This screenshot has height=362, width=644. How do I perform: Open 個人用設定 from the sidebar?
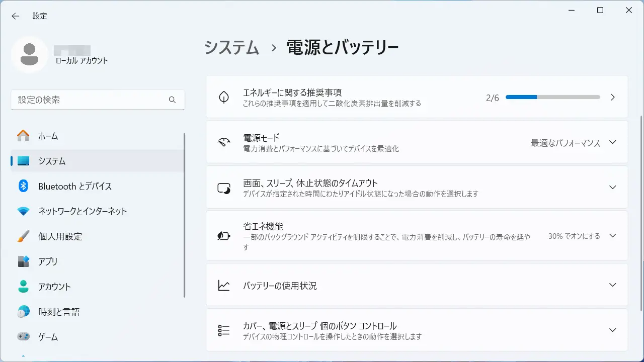[x=60, y=237]
